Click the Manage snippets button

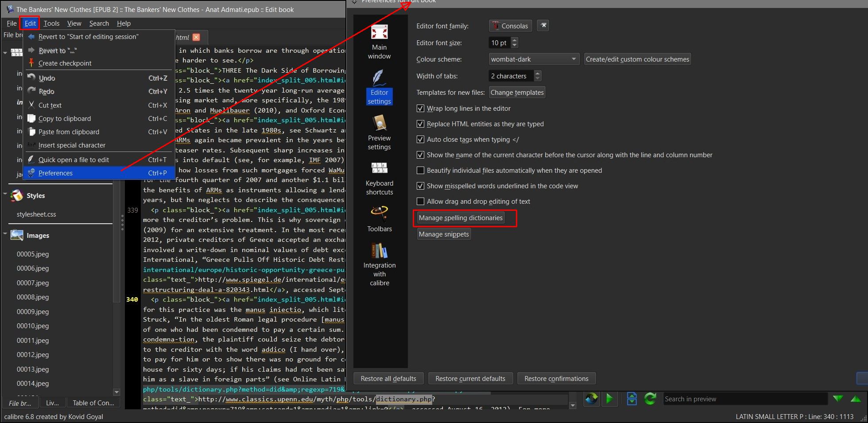444,234
